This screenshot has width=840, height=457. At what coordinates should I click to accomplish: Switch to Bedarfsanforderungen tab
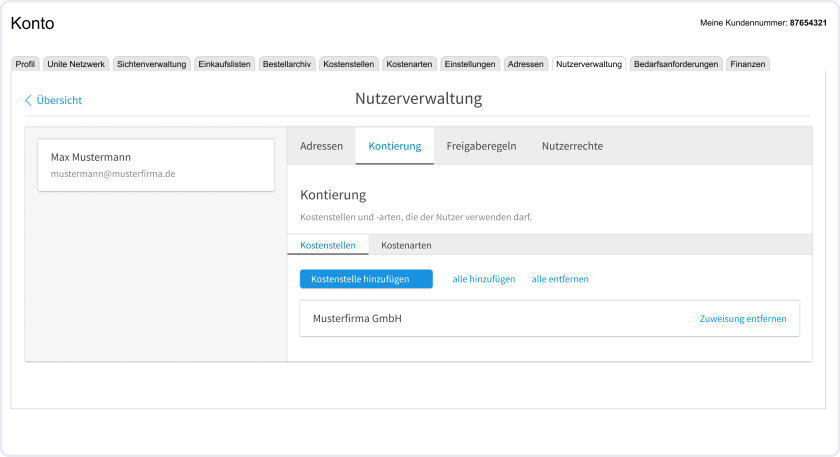tap(676, 64)
